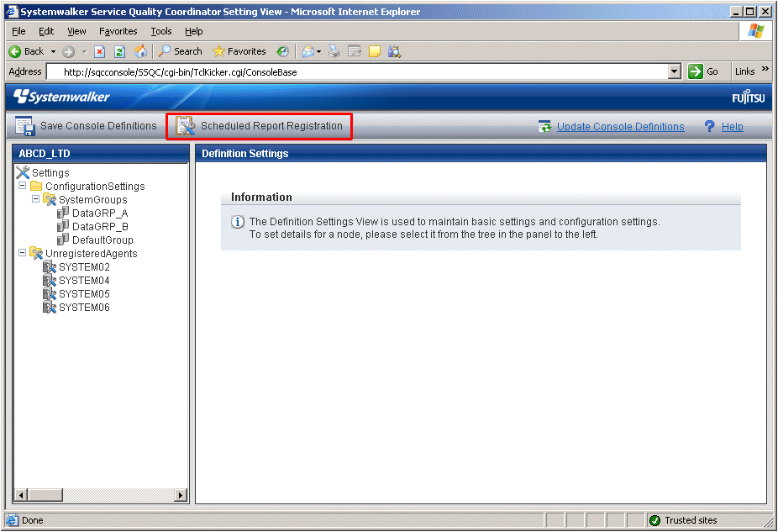Click the Refresh page icon
Image resolution: width=778 pixels, height=532 pixels.
click(x=119, y=51)
